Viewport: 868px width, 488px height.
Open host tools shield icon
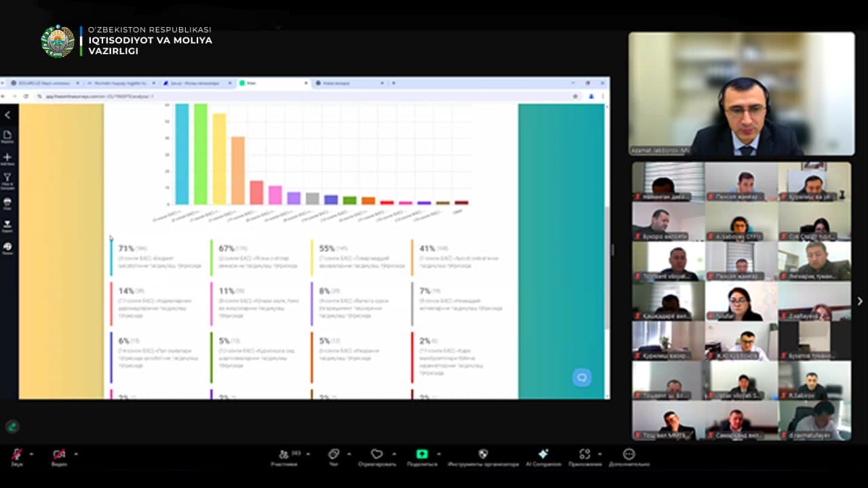483,454
